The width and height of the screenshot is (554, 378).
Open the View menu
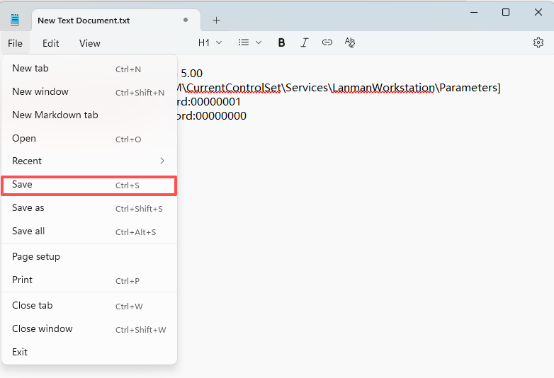90,43
